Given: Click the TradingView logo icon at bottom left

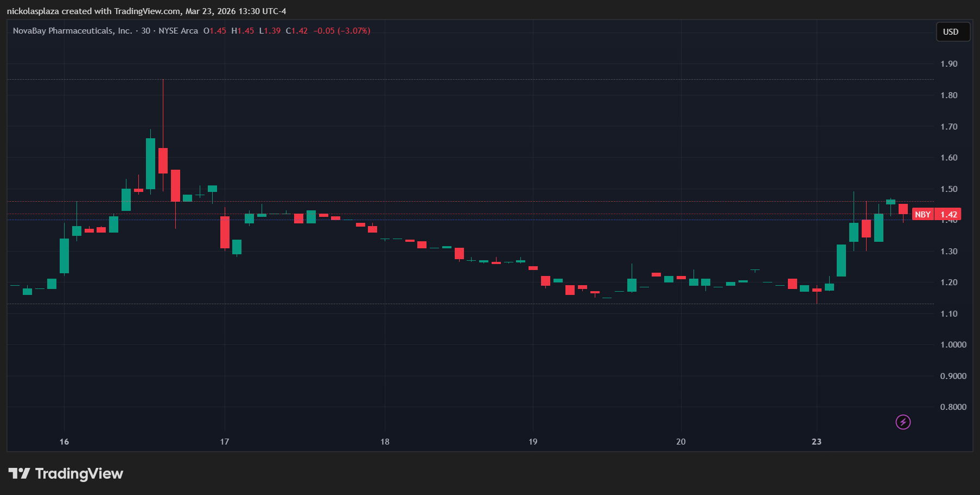Looking at the screenshot, I should point(19,473).
